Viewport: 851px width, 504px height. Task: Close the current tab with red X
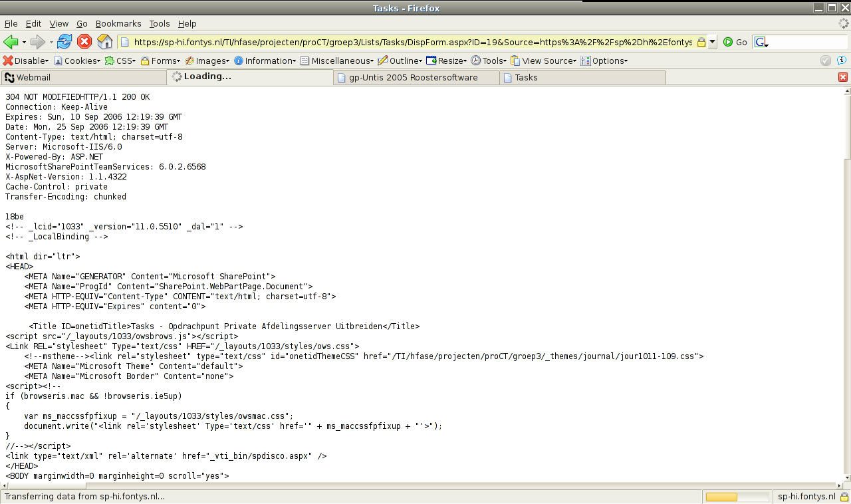[843, 77]
